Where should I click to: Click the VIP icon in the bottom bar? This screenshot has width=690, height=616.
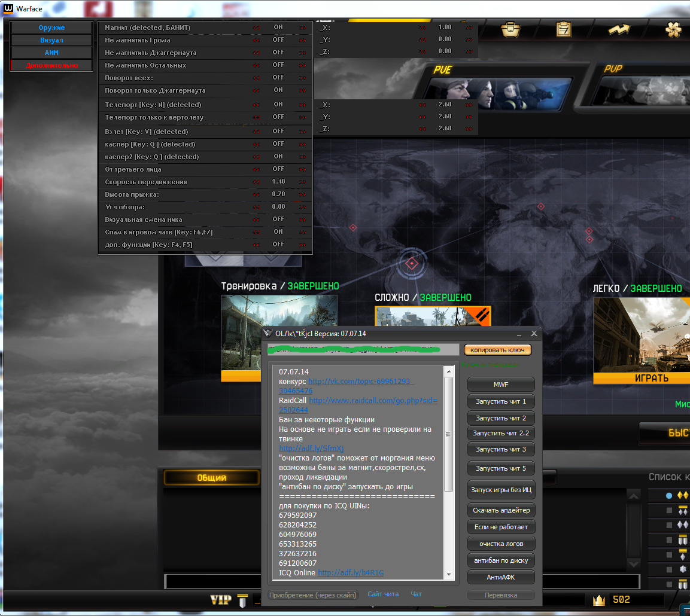point(220,600)
